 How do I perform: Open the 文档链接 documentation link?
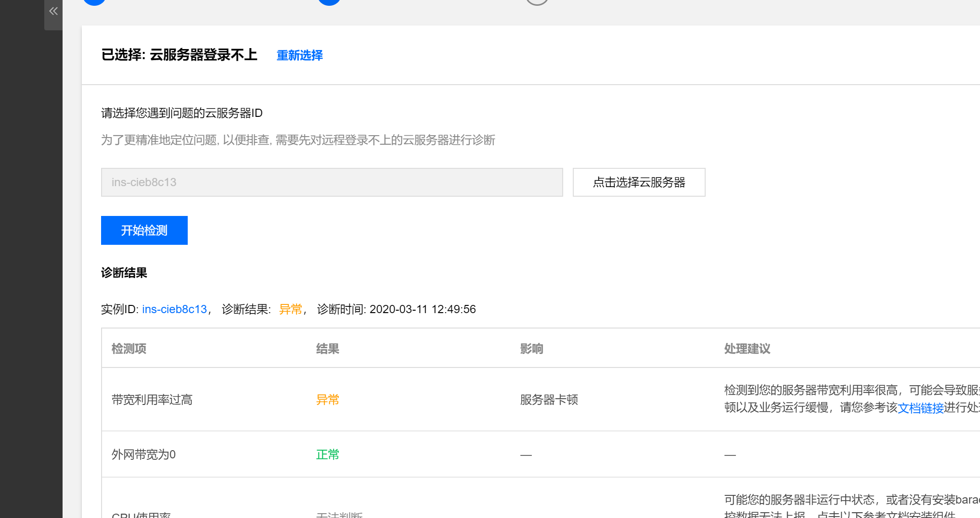920,408
